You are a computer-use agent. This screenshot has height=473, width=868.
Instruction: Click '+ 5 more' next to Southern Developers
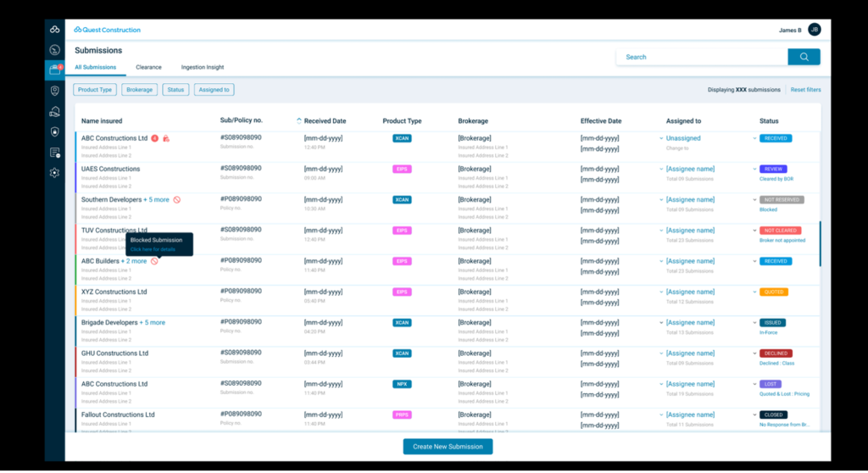click(x=157, y=200)
